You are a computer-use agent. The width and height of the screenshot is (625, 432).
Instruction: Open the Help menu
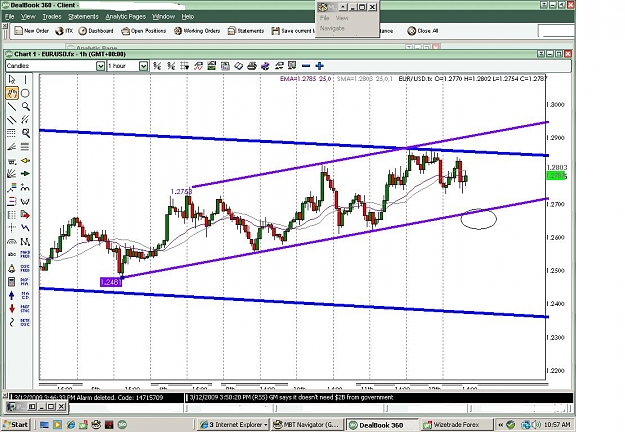click(188, 17)
